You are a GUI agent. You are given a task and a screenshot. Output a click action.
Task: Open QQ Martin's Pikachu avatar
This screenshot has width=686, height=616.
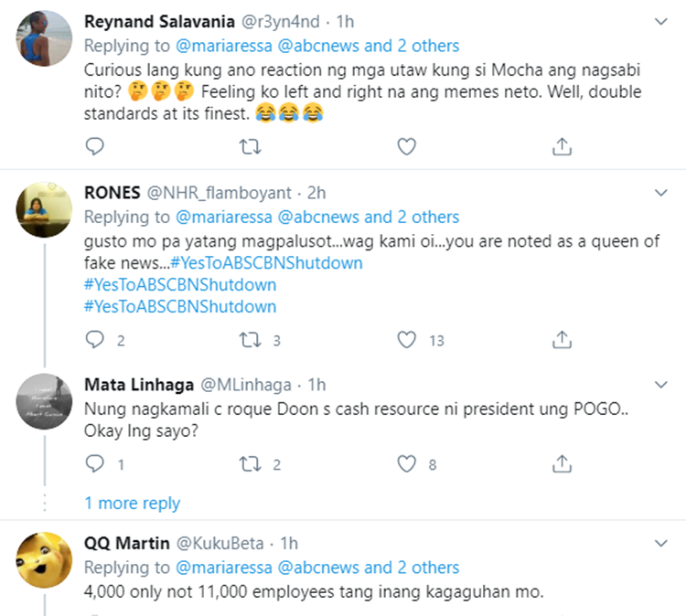[45, 559]
